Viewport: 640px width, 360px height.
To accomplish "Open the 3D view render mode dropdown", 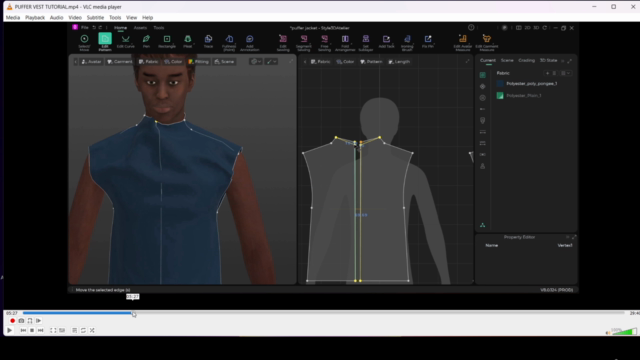I will click(256, 62).
